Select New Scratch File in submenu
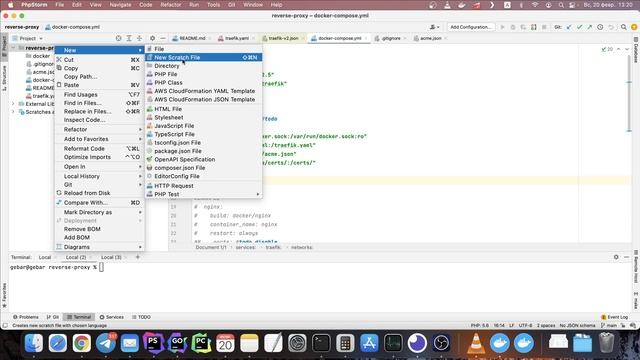The height and width of the screenshot is (360, 640). [203, 58]
